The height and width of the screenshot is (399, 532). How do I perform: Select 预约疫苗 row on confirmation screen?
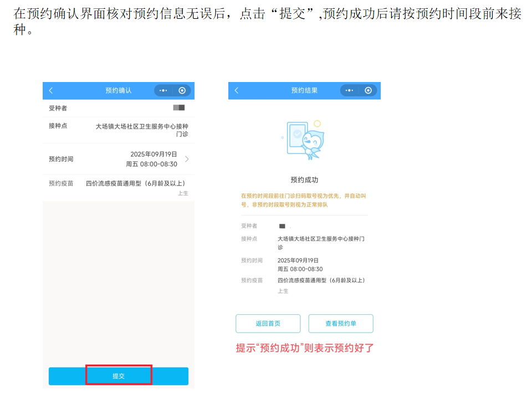pyautogui.click(x=118, y=187)
